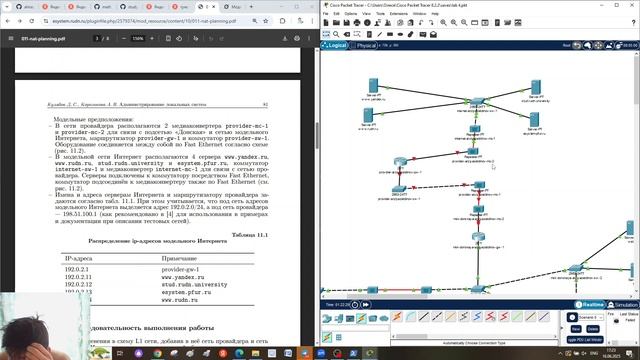Open Packet Tracer help question mark icon
Image resolution: width=640 pixels, height=360 pixels.
633,23
